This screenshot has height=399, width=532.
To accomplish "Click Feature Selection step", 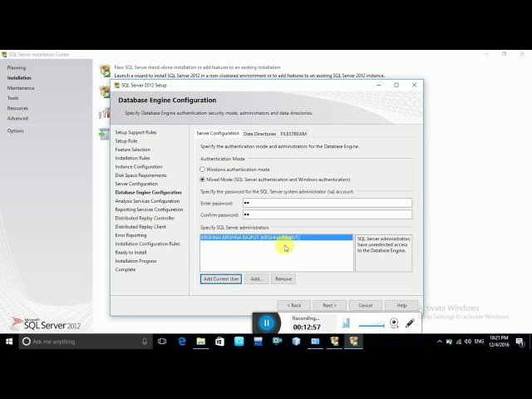I will point(133,150).
